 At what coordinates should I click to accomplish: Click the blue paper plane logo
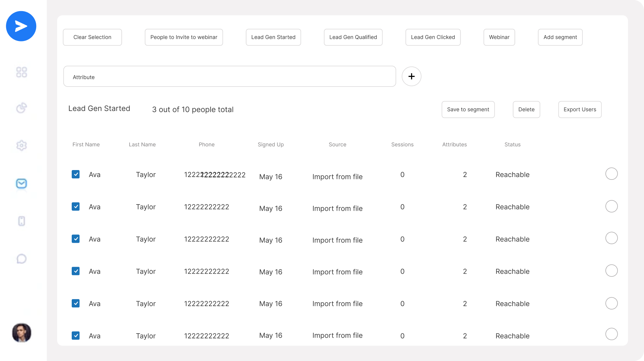21,26
